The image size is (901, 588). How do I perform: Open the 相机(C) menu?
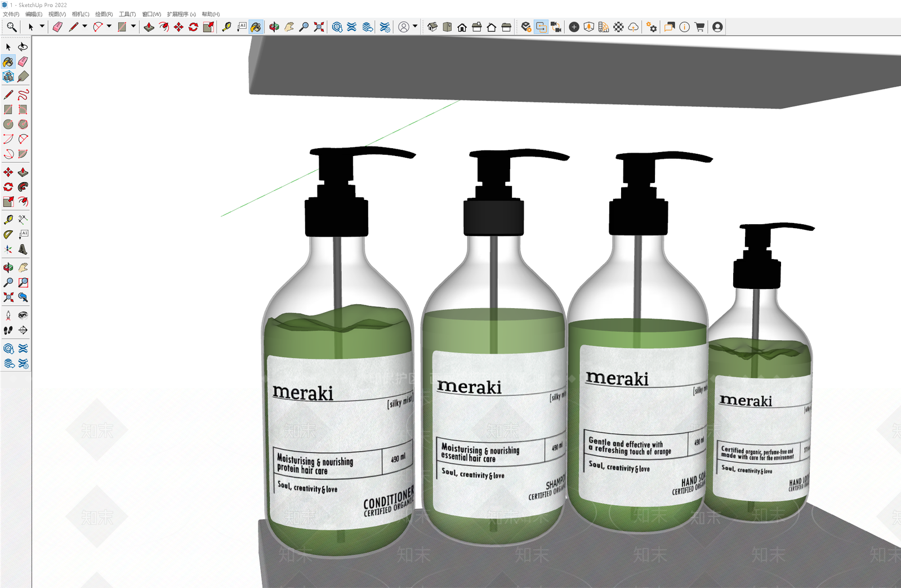click(x=81, y=14)
